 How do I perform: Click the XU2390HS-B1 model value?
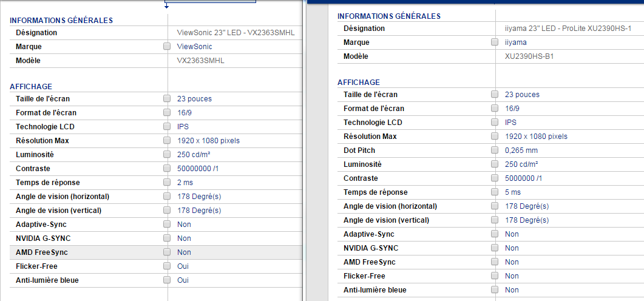tap(529, 56)
